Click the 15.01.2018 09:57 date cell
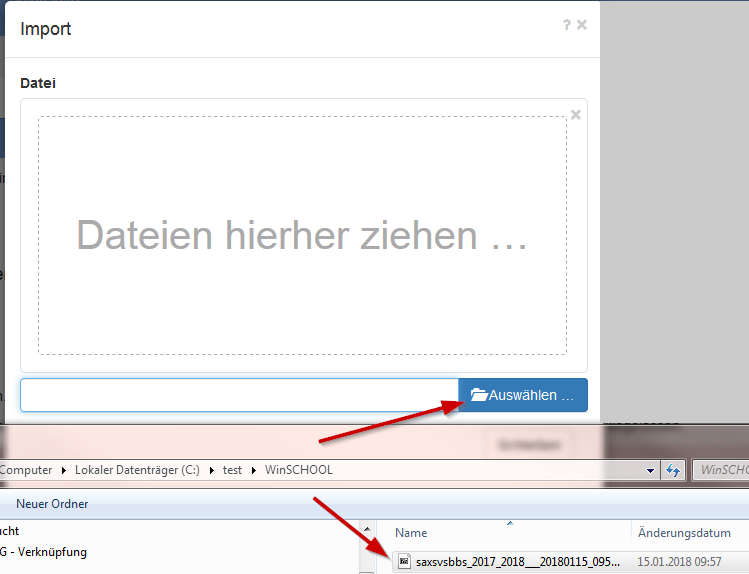Viewport: 749px width, 574px height. coord(679,562)
